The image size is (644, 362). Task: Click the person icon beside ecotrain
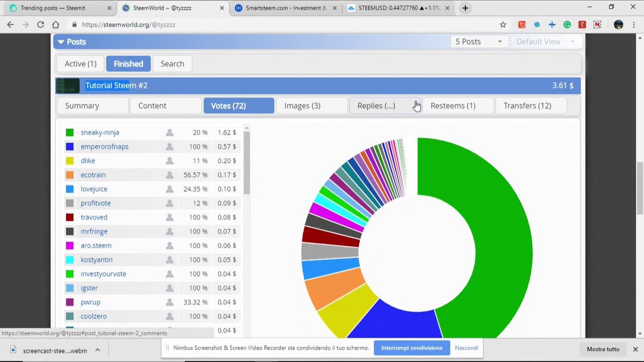click(x=170, y=175)
